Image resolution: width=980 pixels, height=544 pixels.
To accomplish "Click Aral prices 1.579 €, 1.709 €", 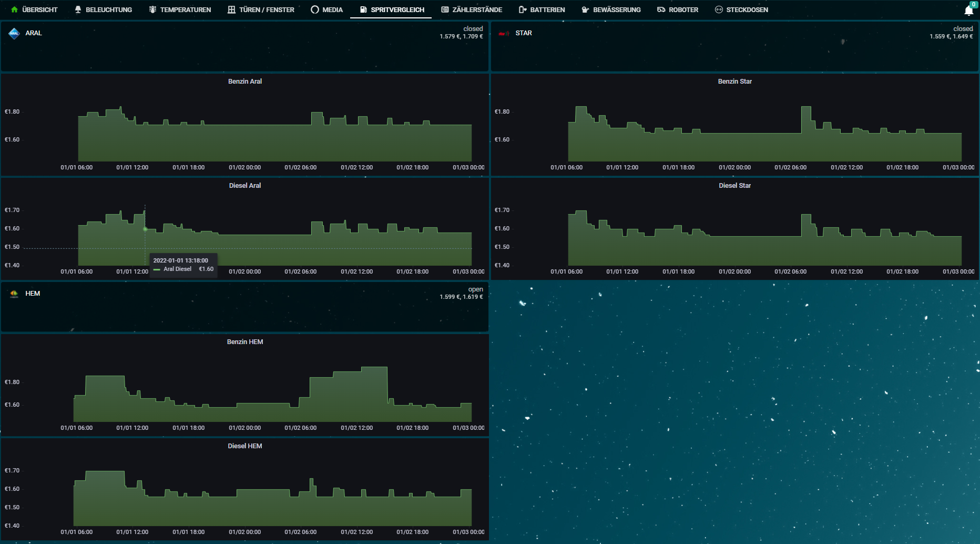I will (x=461, y=36).
